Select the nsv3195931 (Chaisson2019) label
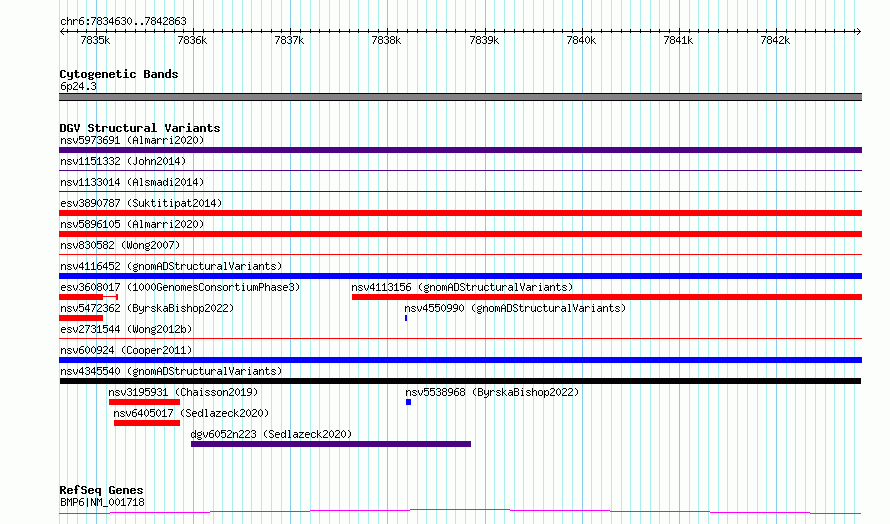890x524 pixels. pyautogui.click(x=183, y=392)
